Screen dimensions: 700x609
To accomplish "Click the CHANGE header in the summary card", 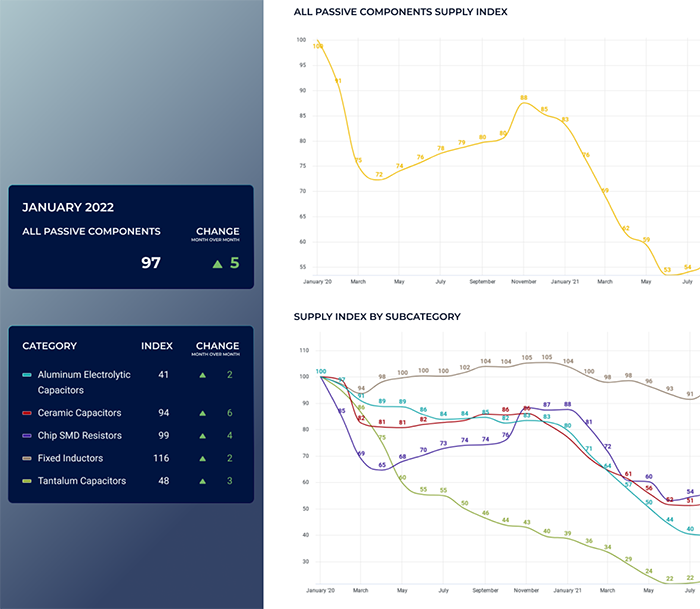I will 217,231.
